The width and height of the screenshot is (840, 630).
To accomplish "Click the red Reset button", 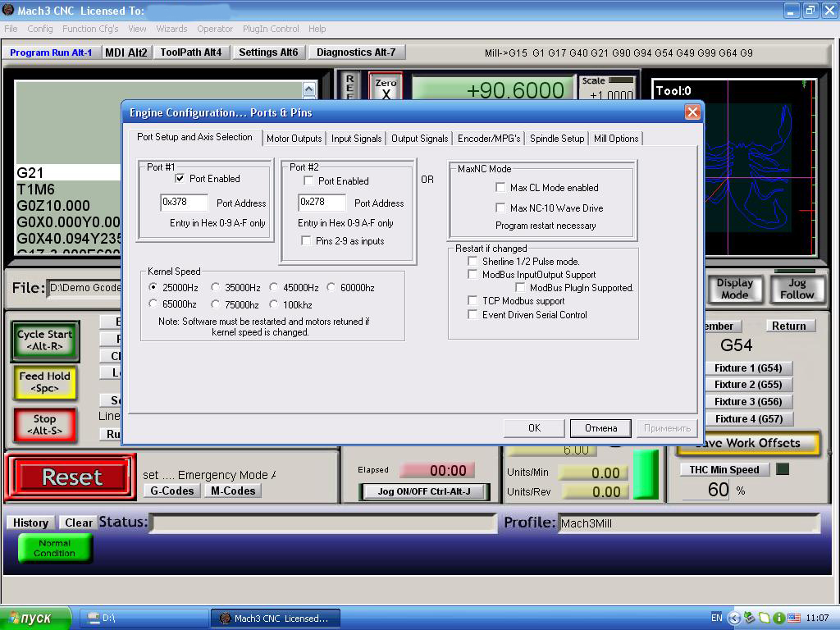I will (x=71, y=477).
